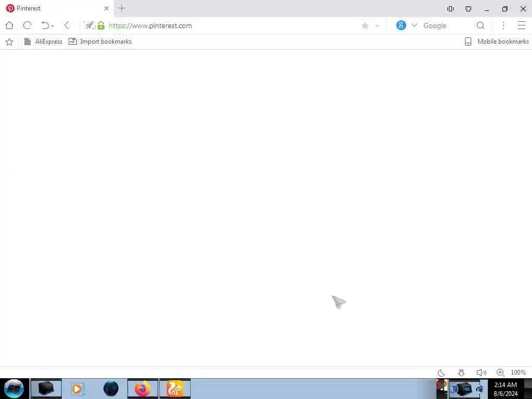Mute sound with the speaker icon
The width and height of the screenshot is (532, 399).
pos(482,373)
